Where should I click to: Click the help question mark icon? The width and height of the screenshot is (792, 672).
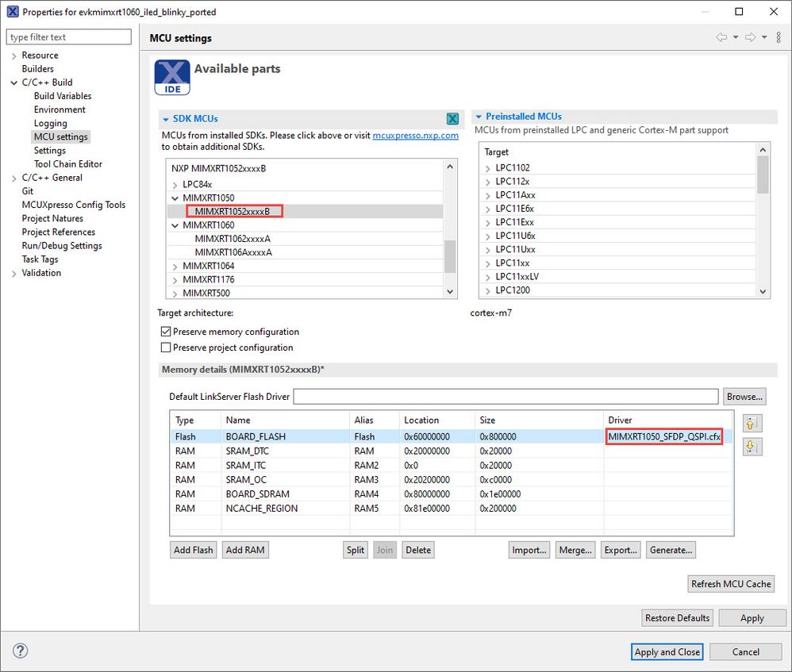pyautogui.click(x=20, y=651)
